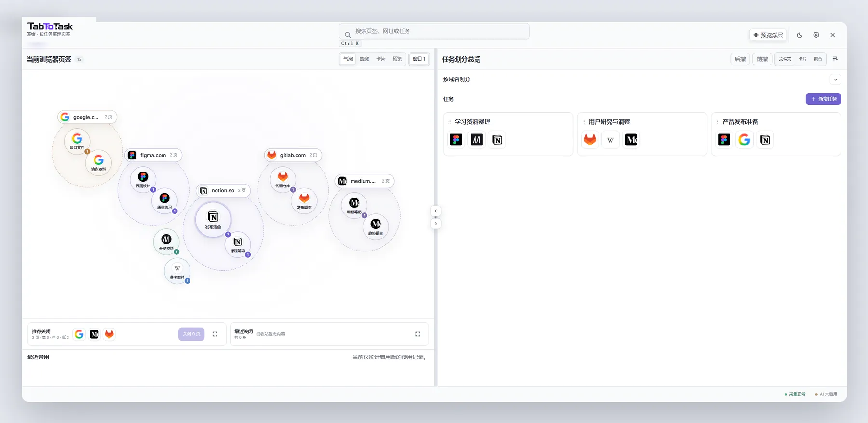868x423 pixels.
Task: Expand panel with right chevron splitter
Action: point(435,224)
